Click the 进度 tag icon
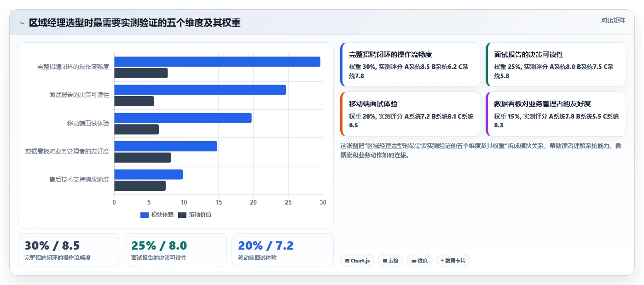 (414, 261)
